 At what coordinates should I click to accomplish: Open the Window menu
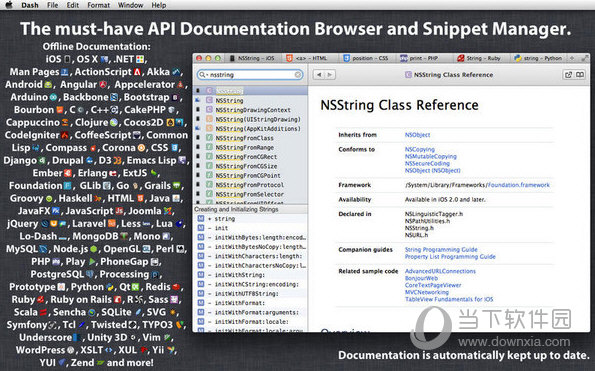coord(131,5)
